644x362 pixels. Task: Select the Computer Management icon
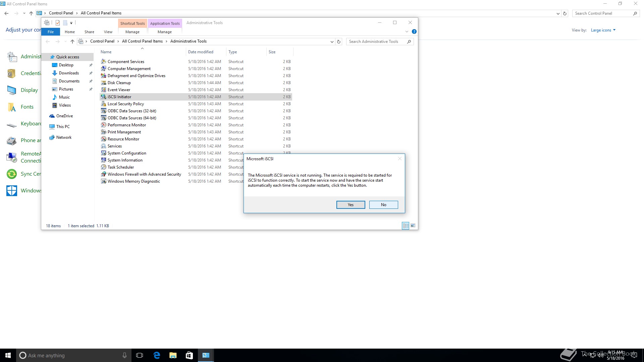(x=104, y=69)
